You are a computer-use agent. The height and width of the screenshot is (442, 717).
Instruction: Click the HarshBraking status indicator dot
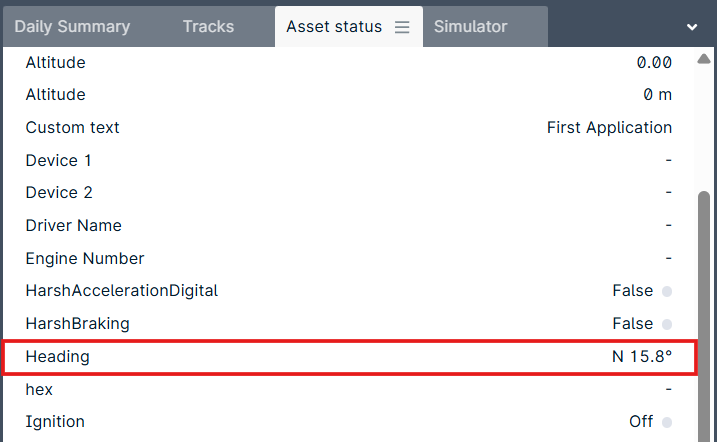[x=667, y=324]
